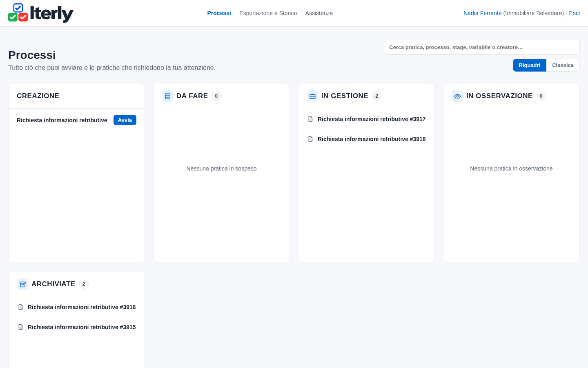Switch to Riquadri view
The height and width of the screenshot is (368, 588).
point(529,65)
